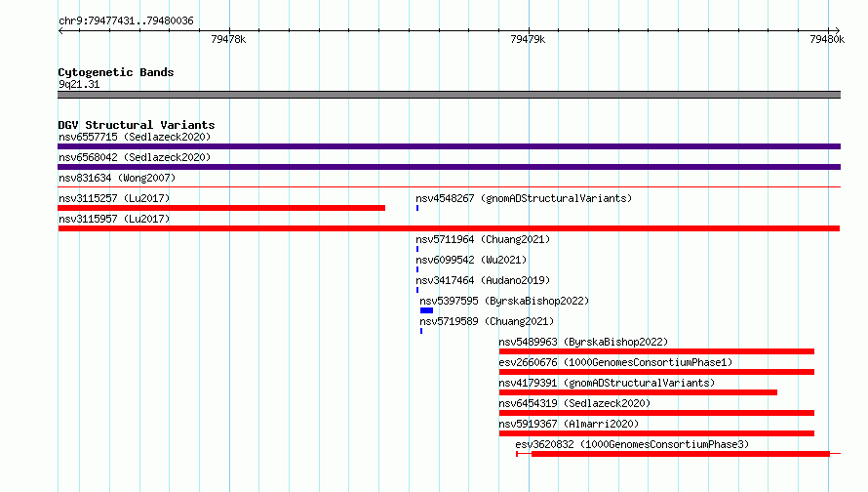This screenshot has width=868, height=492.
Task: Select the nsv3115257 red variant bar
Action: point(221,208)
